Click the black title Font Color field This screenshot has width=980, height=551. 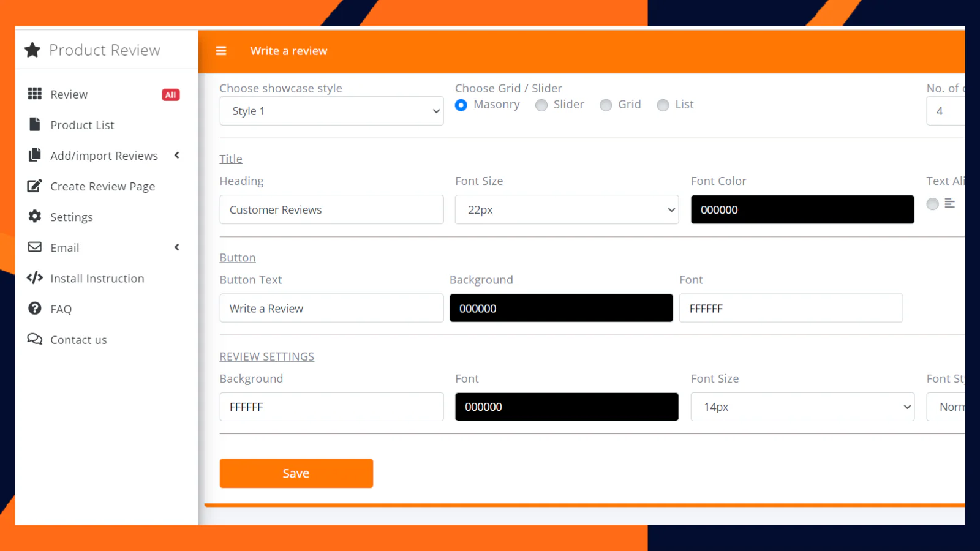[802, 209]
